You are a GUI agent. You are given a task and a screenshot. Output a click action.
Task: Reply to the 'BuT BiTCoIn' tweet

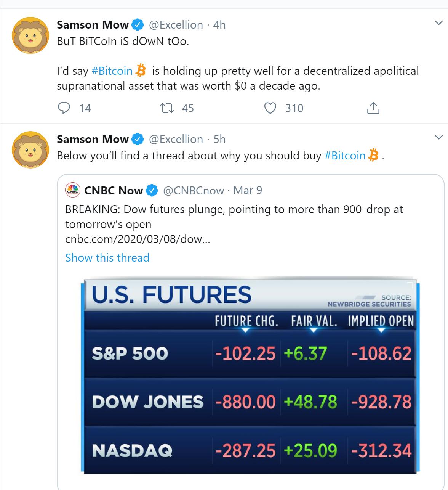[64, 108]
